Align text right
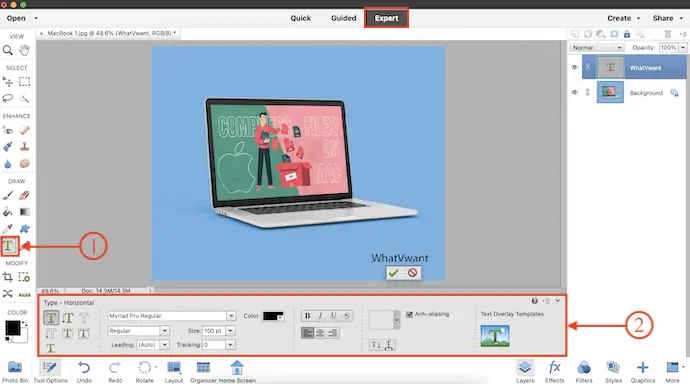The height and width of the screenshot is (384, 690). click(x=333, y=333)
